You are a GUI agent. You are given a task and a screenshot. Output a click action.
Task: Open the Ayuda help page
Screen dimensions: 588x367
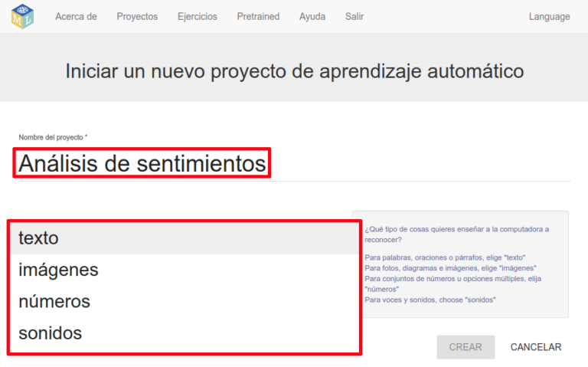pyautogui.click(x=312, y=17)
